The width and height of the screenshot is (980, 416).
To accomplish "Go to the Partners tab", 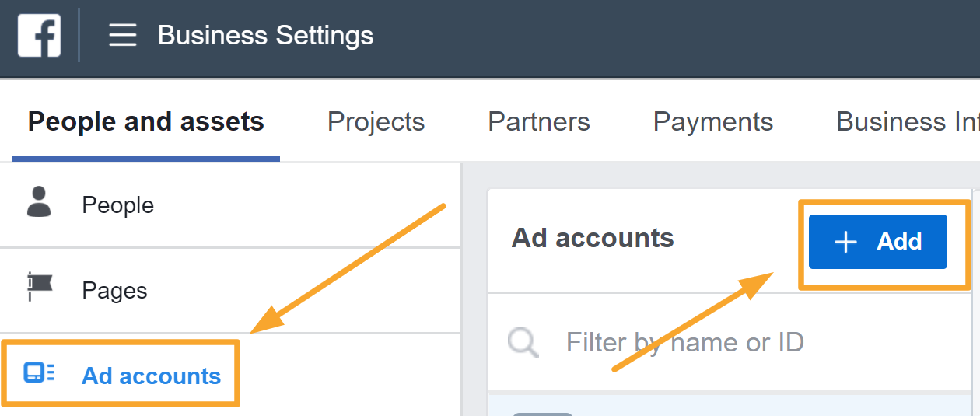I will pyautogui.click(x=539, y=122).
